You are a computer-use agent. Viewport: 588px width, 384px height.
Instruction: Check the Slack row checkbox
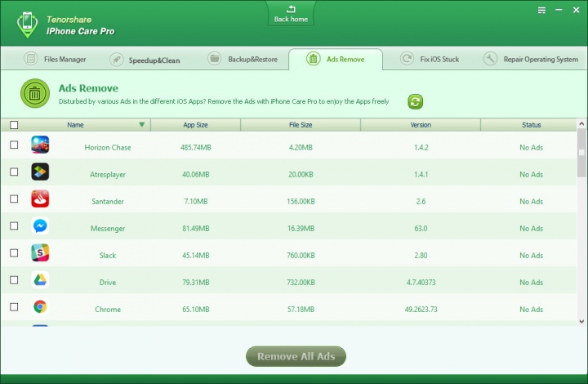[x=14, y=252]
